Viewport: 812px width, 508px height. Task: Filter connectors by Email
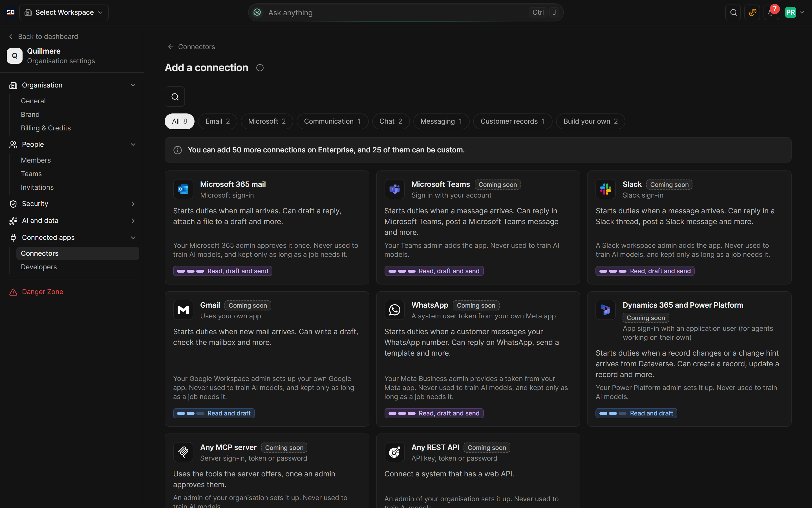(217, 121)
